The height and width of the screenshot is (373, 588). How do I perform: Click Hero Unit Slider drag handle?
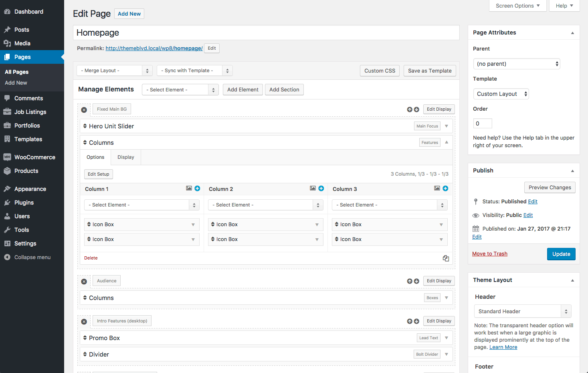click(85, 126)
